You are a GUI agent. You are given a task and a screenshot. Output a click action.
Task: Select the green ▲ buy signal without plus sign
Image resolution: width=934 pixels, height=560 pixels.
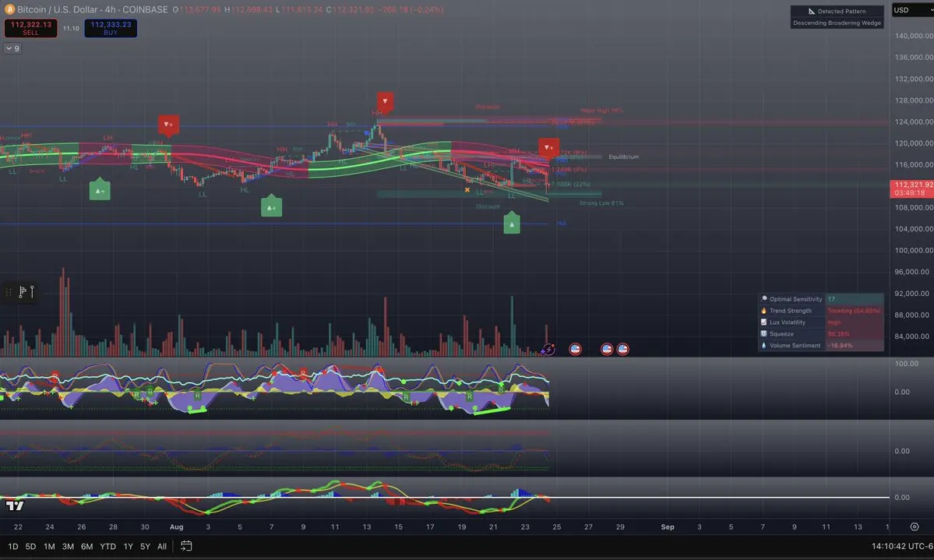point(512,224)
